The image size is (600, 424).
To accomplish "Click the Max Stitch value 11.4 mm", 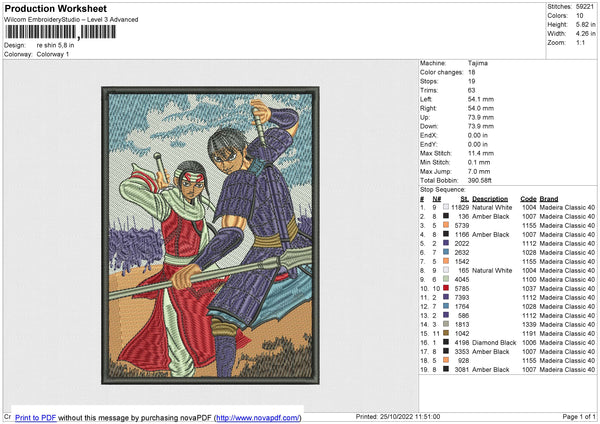I will pyautogui.click(x=481, y=153).
